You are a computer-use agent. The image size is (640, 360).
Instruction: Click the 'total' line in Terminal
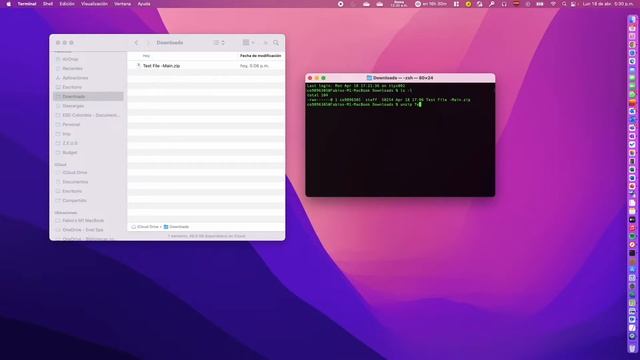coord(317,95)
